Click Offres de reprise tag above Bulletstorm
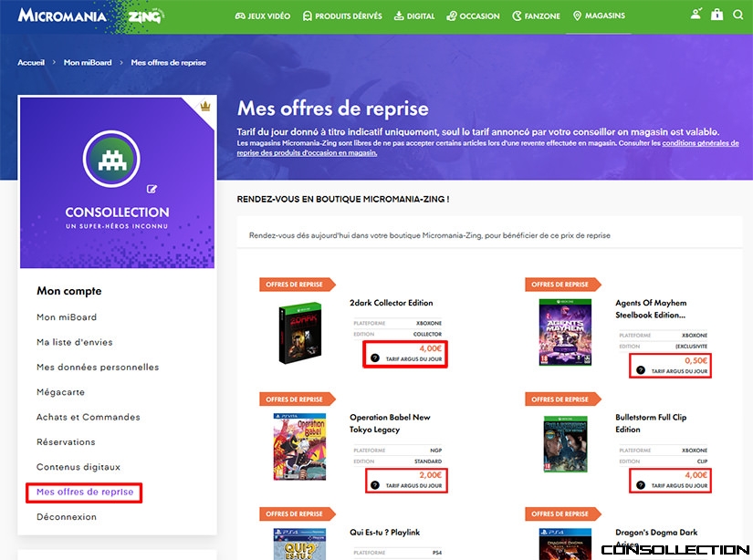Image resolution: width=753 pixels, height=560 pixels. click(562, 399)
